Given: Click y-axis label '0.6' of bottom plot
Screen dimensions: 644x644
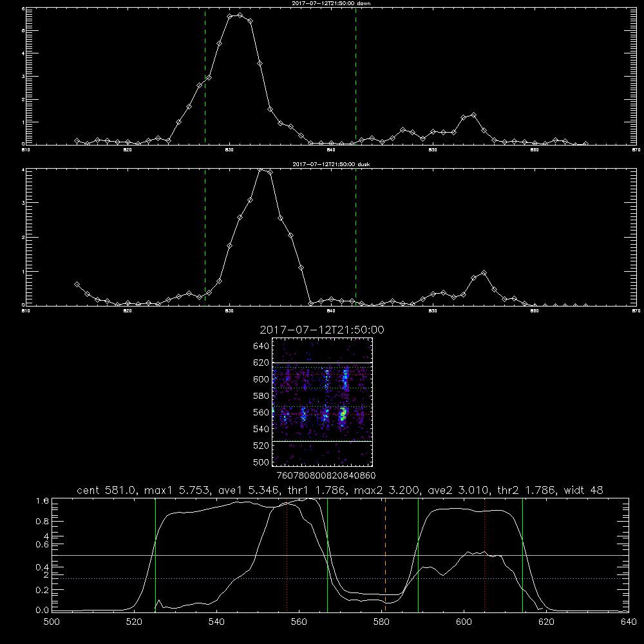Looking at the screenshot, I should coord(43,545).
